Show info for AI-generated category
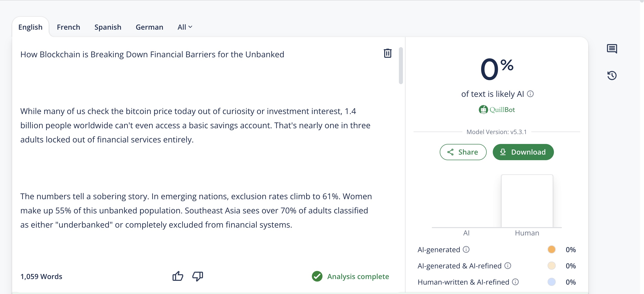 [466, 249]
